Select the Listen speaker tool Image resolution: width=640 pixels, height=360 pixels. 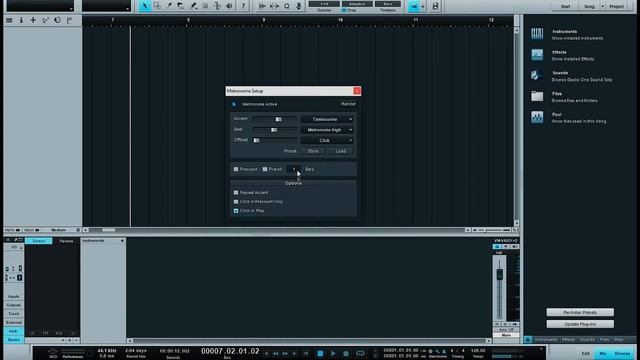pyautogui.click(x=229, y=6)
